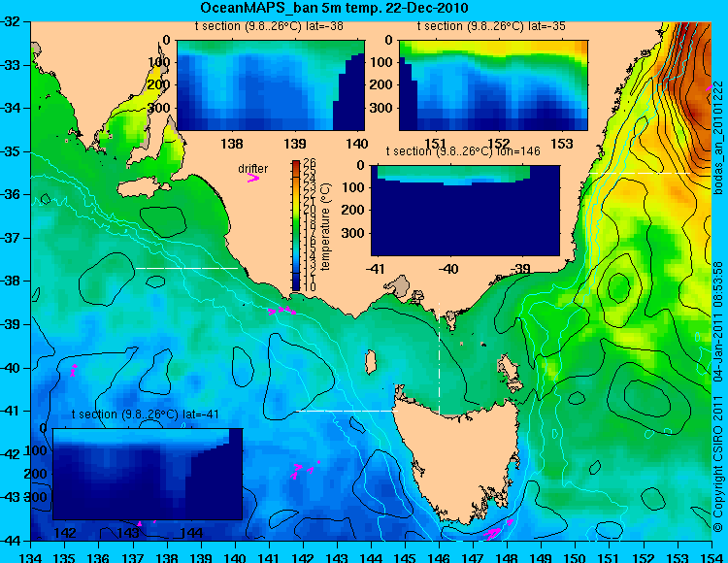
Task: Click the vertical temperature color bar
Action: [297, 225]
